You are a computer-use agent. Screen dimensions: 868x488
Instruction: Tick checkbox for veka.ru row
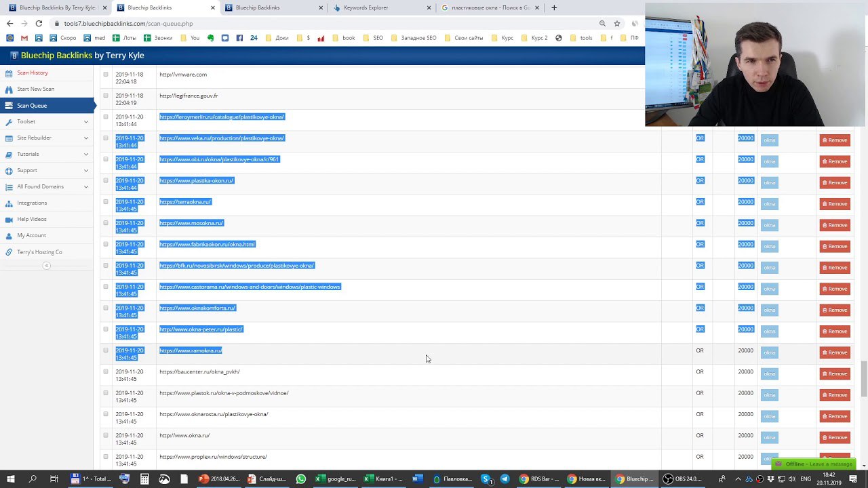[x=106, y=138]
